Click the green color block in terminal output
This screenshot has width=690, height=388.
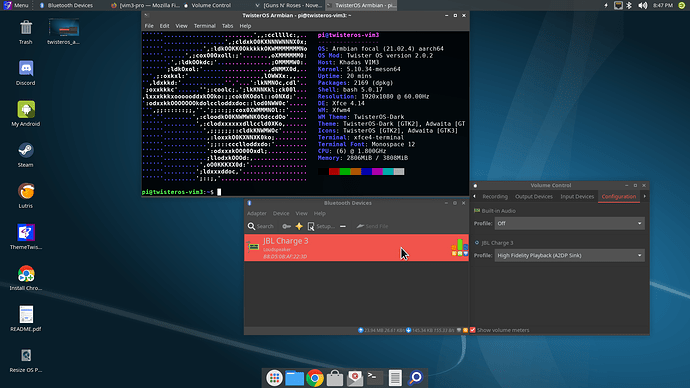point(345,172)
